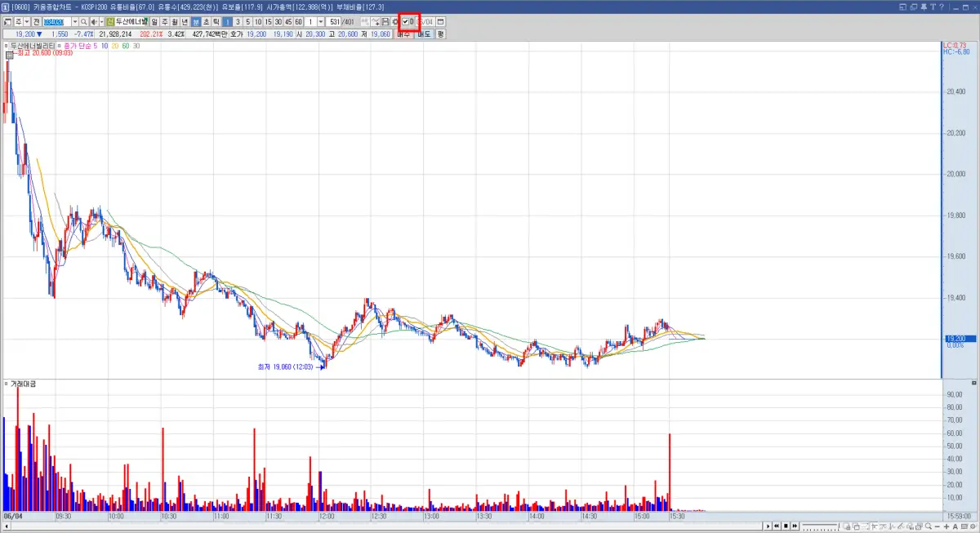980x533 pixels.
Task: Click the title bar window-layout icon
Action: [902, 7]
